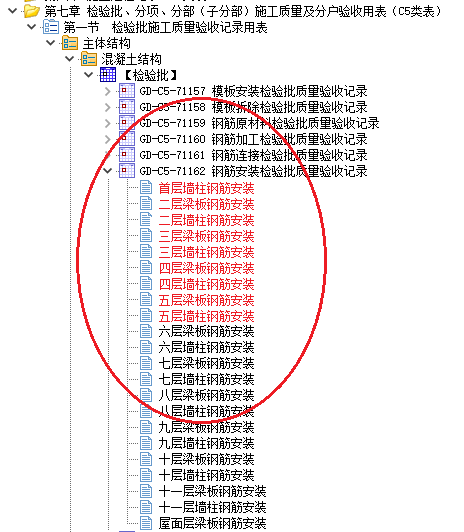464x532 pixels.
Task: Click the 主体结构 folder icon
Action: pyautogui.click(x=70, y=43)
